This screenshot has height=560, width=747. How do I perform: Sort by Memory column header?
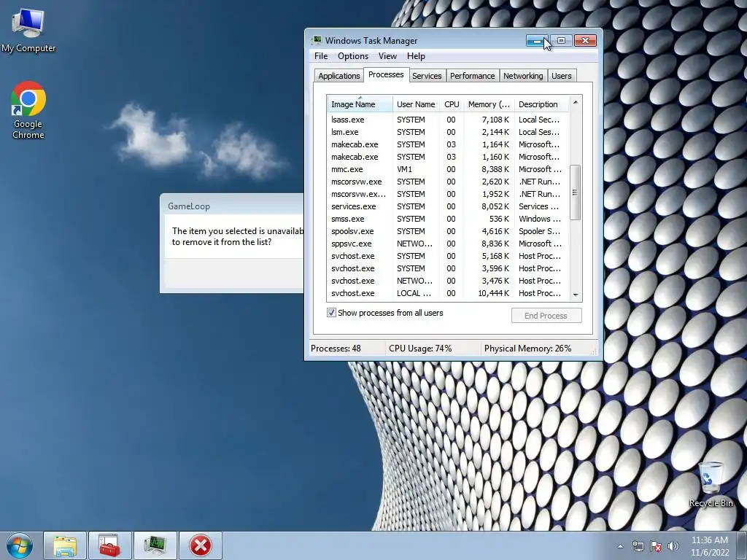(x=489, y=104)
